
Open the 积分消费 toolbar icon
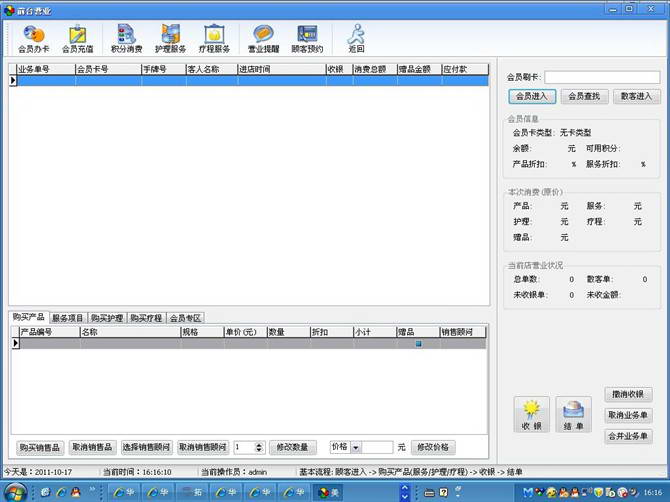(x=126, y=39)
